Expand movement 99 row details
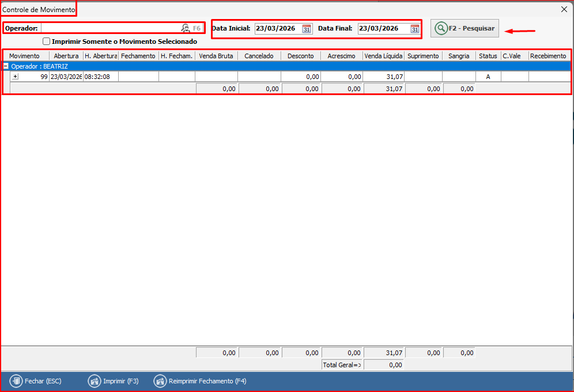574x392 pixels. 15,77
